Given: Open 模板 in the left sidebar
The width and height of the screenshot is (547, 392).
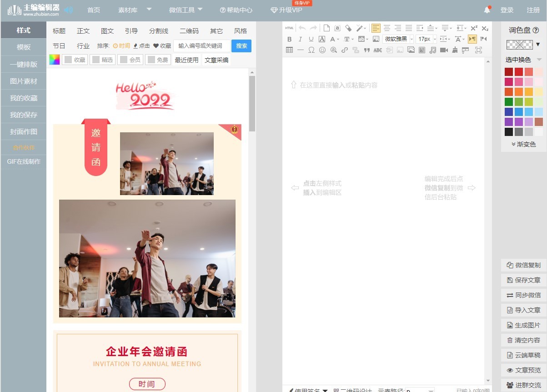Looking at the screenshot, I should pyautogui.click(x=24, y=47).
